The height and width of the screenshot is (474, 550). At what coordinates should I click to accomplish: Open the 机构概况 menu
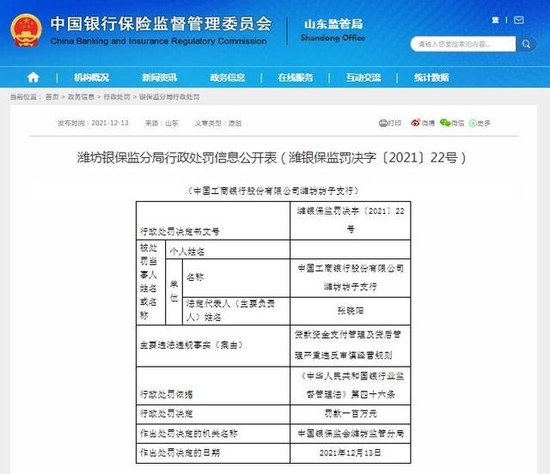pyautogui.click(x=91, y=77)
